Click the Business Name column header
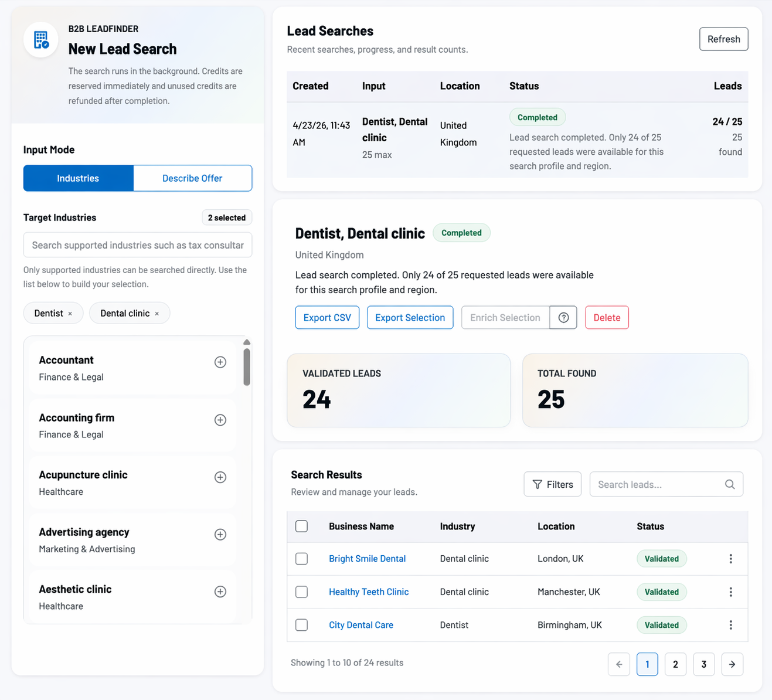772x700 pixels. [x=361, y=526]
